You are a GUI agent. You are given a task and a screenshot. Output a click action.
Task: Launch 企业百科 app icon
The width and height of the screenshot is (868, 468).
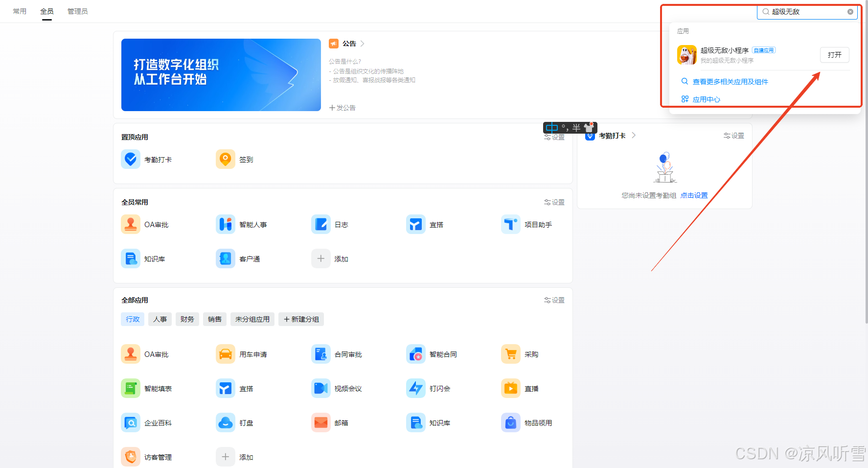[131, 422]
